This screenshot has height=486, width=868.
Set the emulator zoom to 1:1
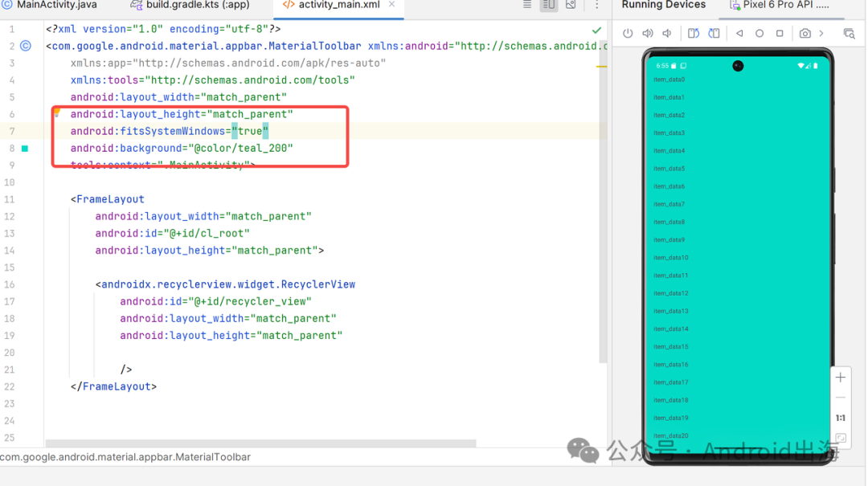click(841, 418)
